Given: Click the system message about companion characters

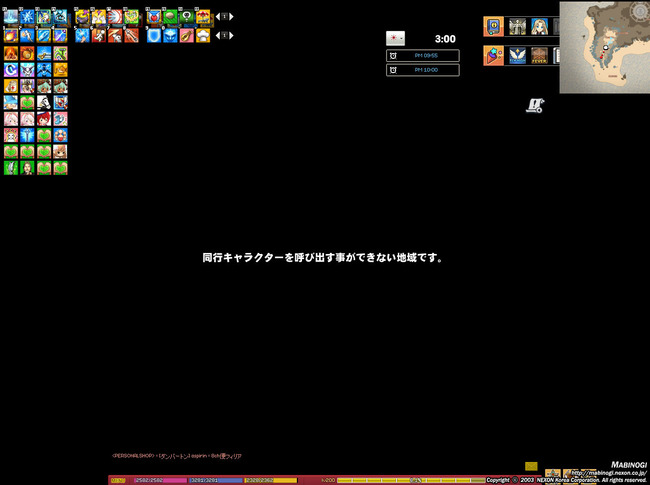Looking at the screenshot, I should point(323,258).
